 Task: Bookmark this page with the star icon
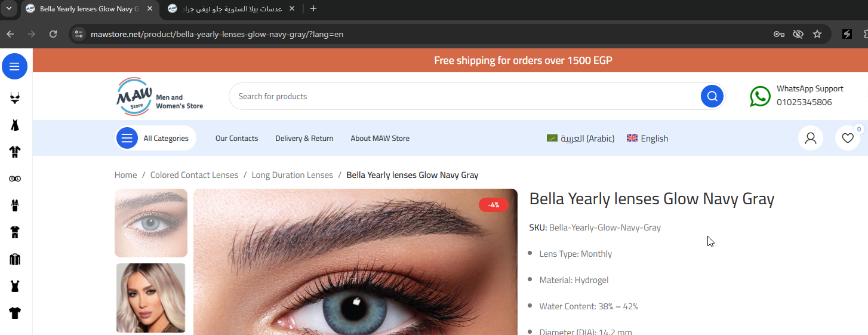point(817,34)
